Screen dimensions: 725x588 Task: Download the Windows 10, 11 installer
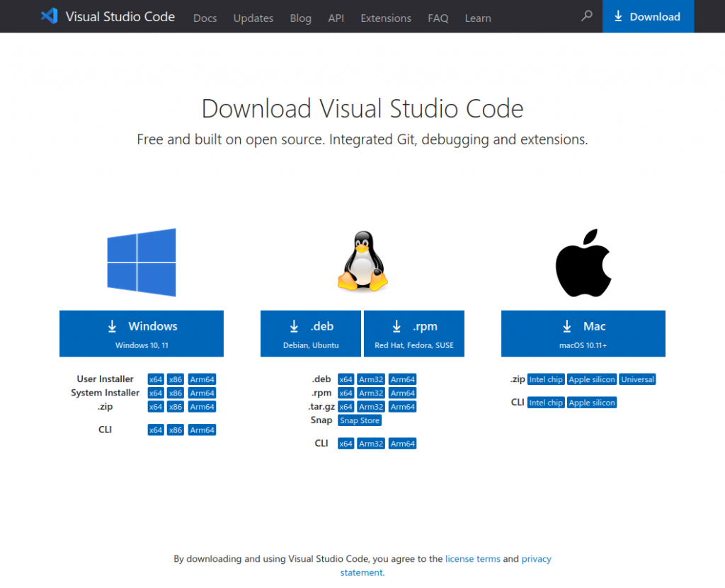(x=142, y=333)
